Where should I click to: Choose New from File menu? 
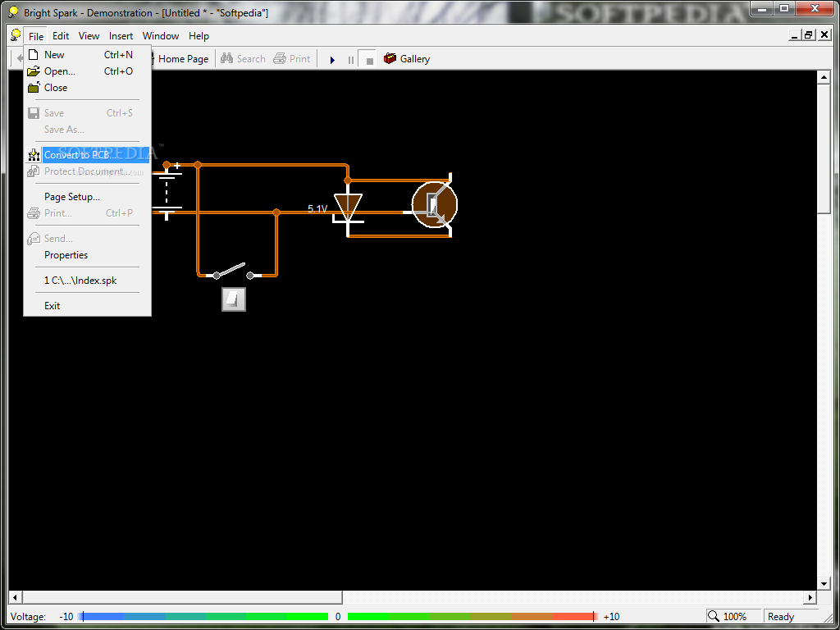(87, 55)
